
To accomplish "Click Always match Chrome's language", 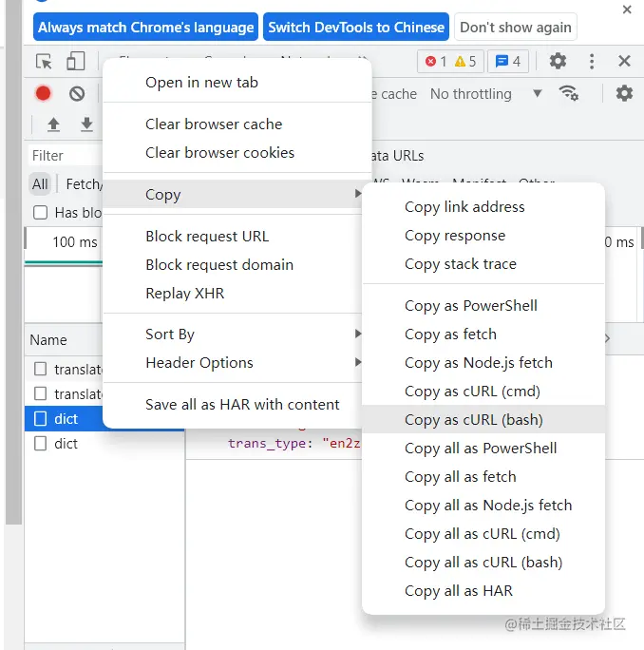I will click(x=145, y=27).
